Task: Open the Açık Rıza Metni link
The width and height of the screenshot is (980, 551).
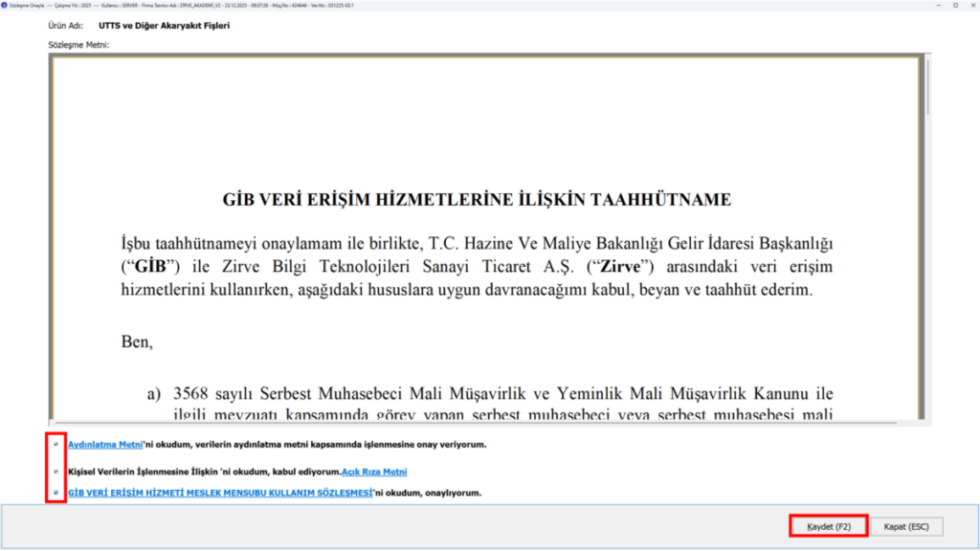Action: pyautogui.click(x=374, y=472)
